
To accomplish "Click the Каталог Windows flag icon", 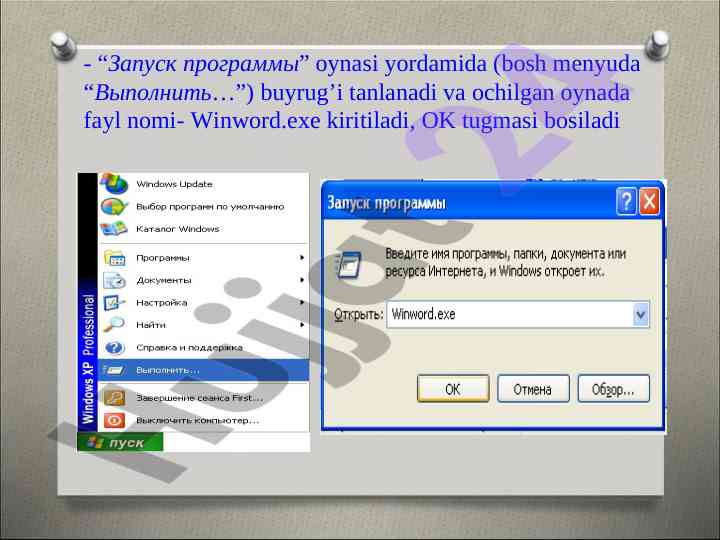I will [114, 229].
